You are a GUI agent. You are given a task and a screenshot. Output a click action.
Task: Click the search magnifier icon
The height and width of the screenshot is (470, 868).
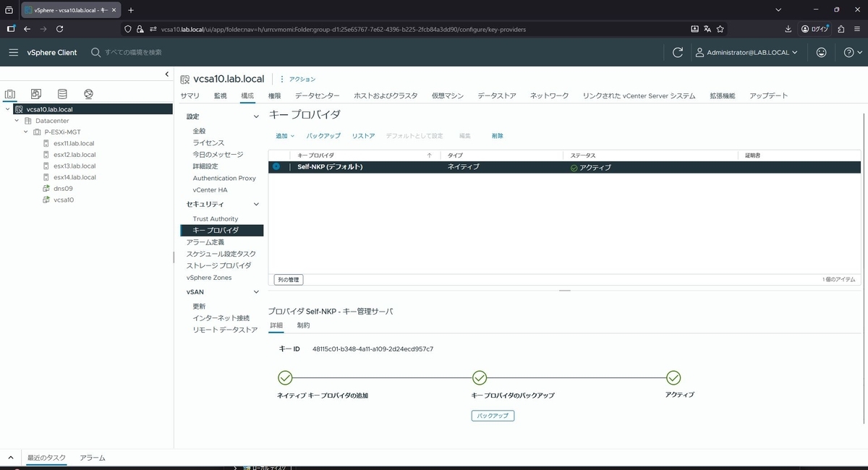[x=95, y=52]
